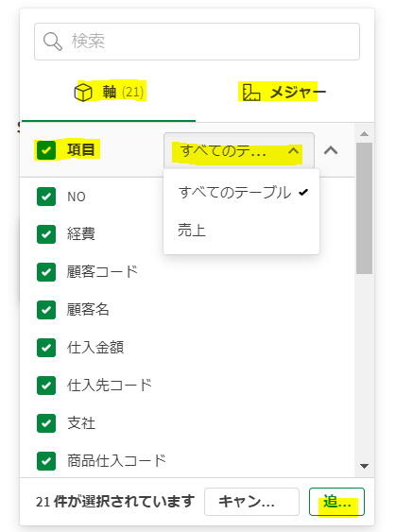Choose すべてのテーブル in the dropdown list

click(241, 193)
